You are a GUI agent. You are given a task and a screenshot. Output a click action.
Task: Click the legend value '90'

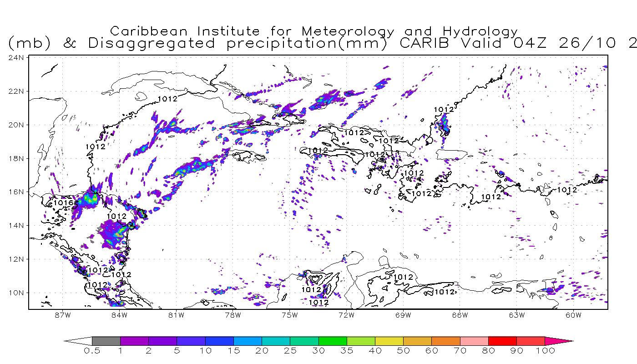[x=516, y=351]
